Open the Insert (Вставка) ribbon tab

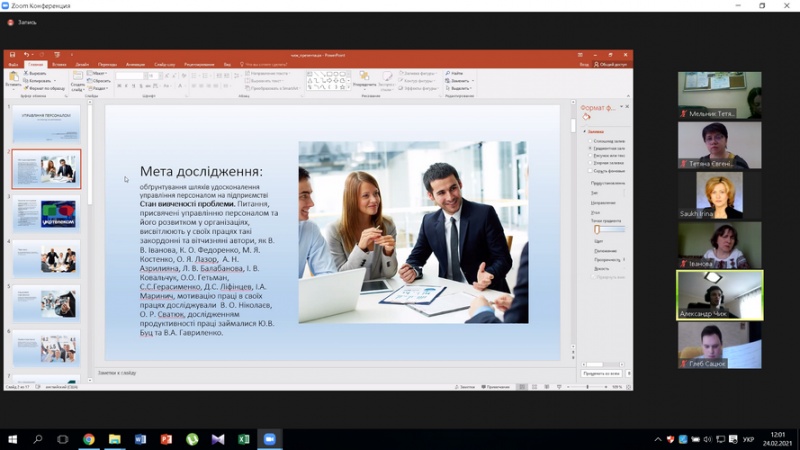(59, 64)
